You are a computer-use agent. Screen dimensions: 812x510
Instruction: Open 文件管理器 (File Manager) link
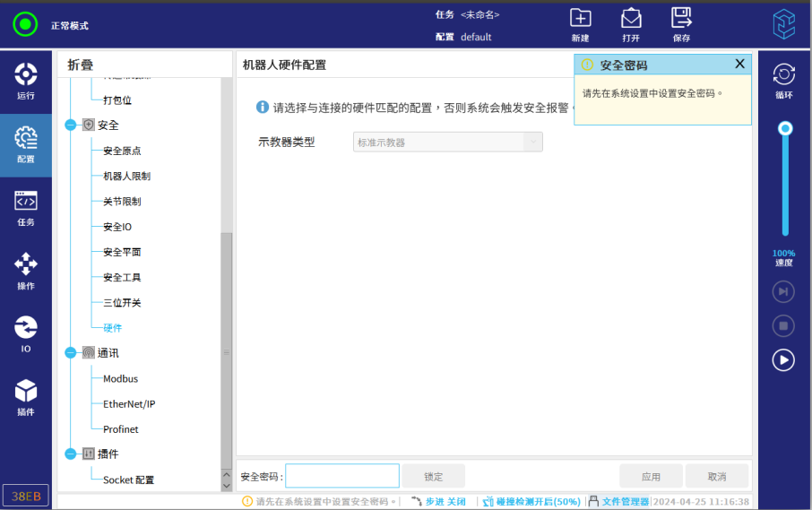(x=618, y=502)
